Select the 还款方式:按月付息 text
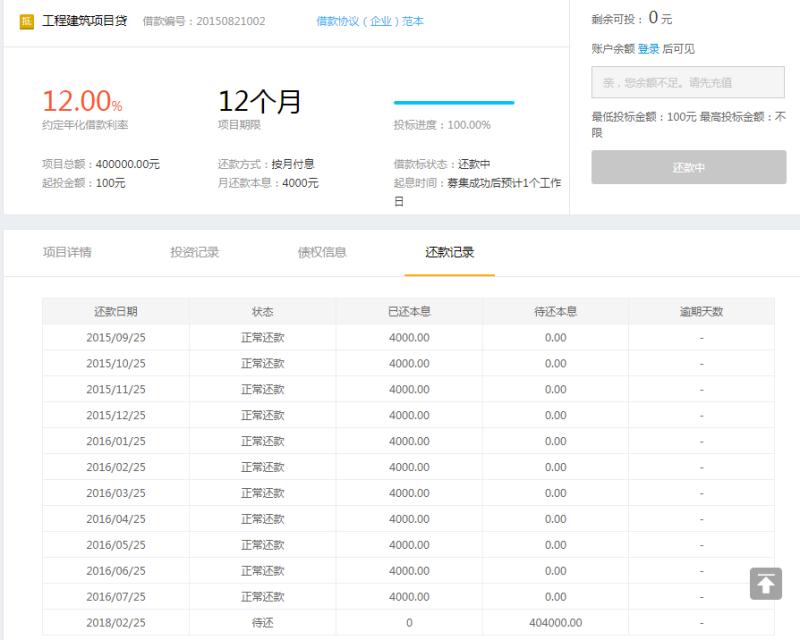Viewport: 800px width, 640px height. click(x=266, y=164)
